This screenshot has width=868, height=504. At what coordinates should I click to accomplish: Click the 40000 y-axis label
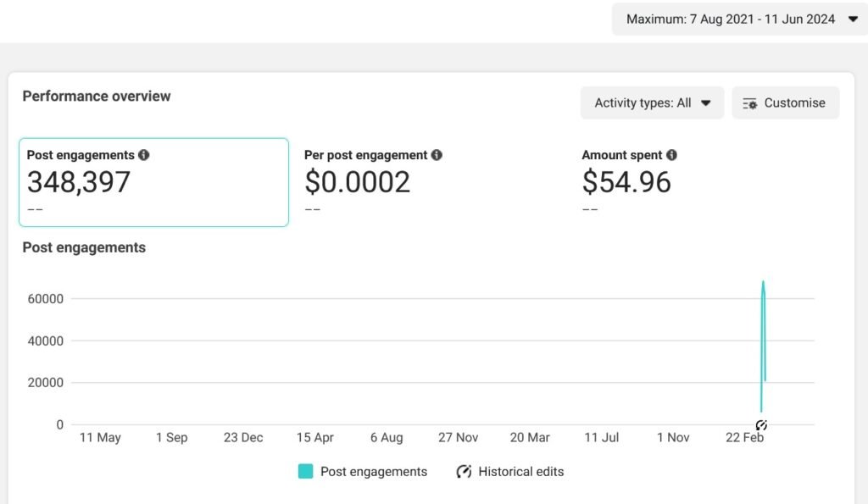pos(47,341)
